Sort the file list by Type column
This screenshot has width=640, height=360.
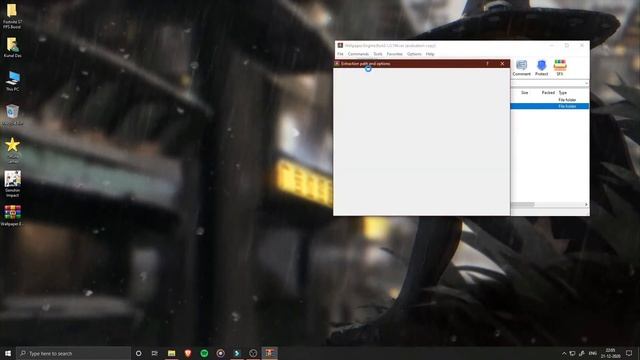coord(562,93)
